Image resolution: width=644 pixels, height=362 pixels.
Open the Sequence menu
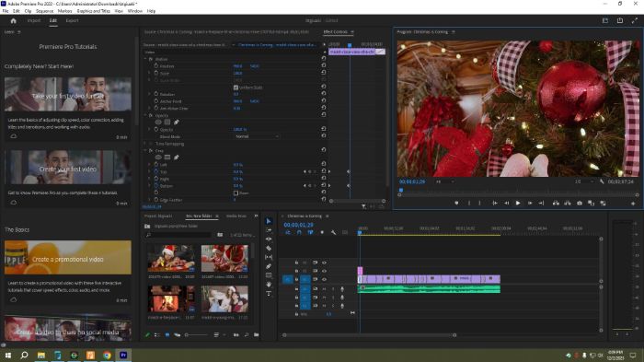(x=44, y=11)
